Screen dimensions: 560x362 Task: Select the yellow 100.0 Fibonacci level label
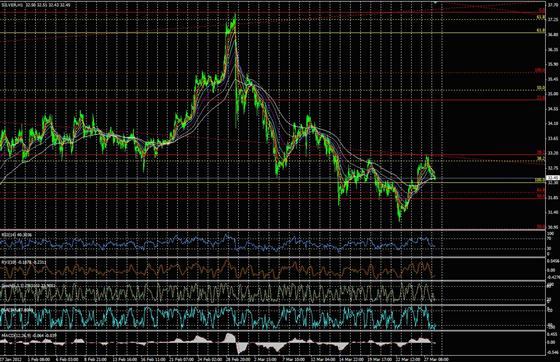coord(540,180)
